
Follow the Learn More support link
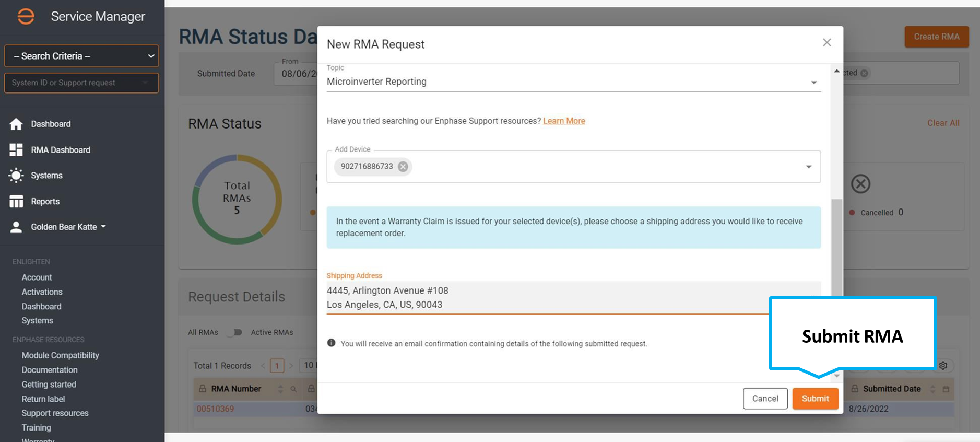pos(564,121)
